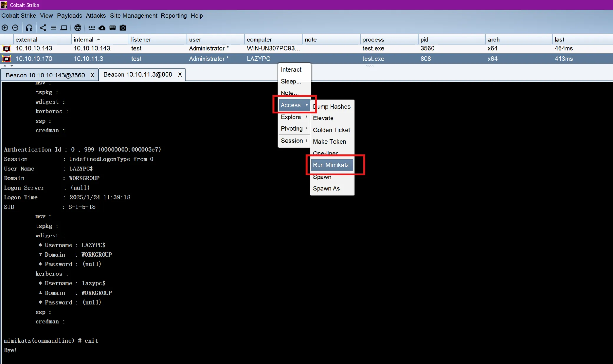Select Golden Ticket option
The width and height of the screenshot is (613, 364).
pos(332,130)
